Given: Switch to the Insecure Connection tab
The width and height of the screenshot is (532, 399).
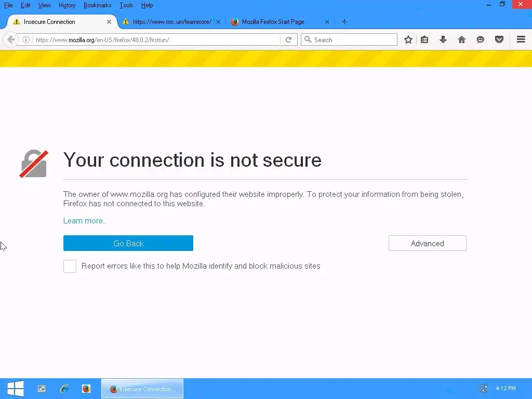Looking at the screenshot, I should coord(62,22).
